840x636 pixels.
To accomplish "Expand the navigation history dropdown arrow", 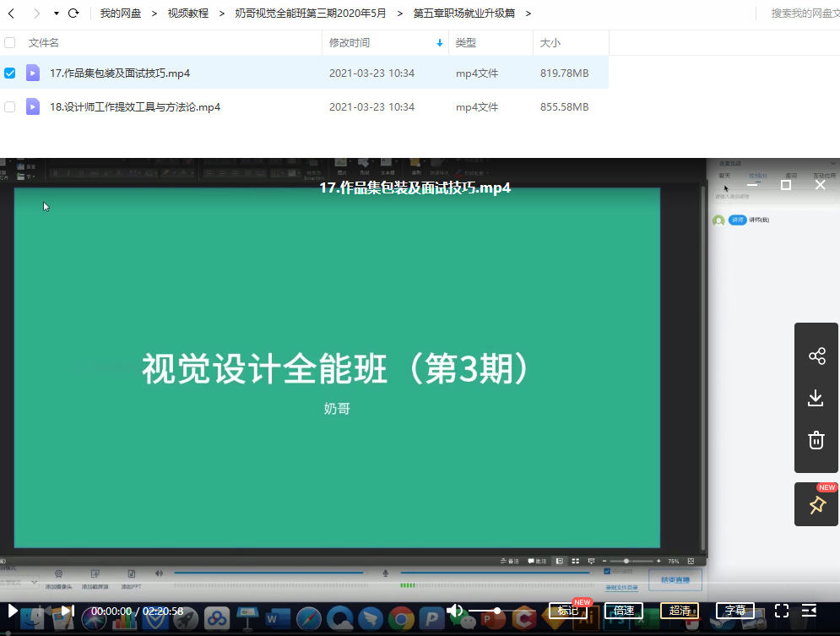I will 57,14.
